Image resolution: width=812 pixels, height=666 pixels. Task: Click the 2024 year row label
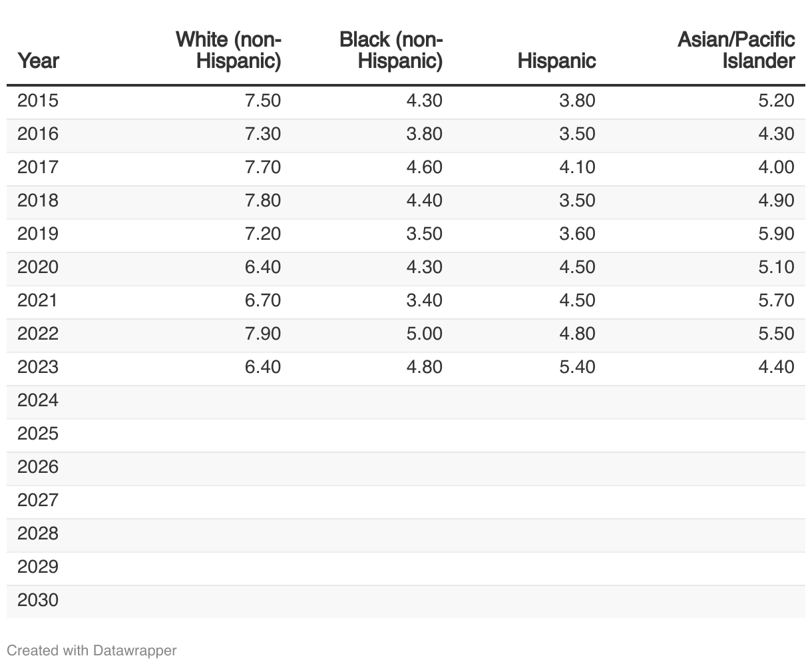click(x=38, y=400)
